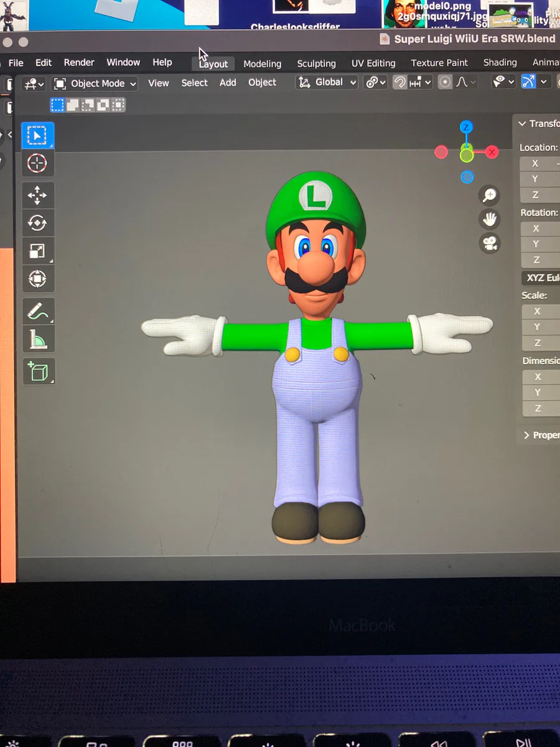Select the Transform tool in toolbar
This screenshot has height=747, width=560.
(37, 279)
